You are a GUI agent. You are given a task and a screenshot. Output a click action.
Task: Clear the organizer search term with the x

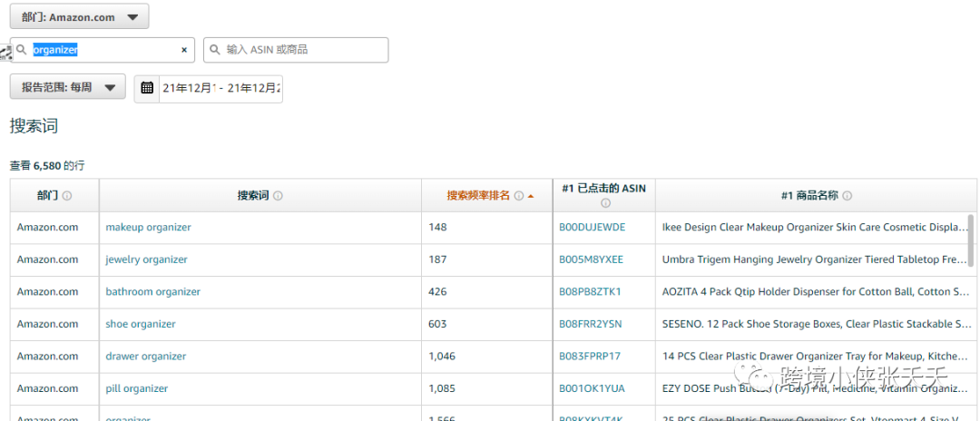(x=184, y=50)
